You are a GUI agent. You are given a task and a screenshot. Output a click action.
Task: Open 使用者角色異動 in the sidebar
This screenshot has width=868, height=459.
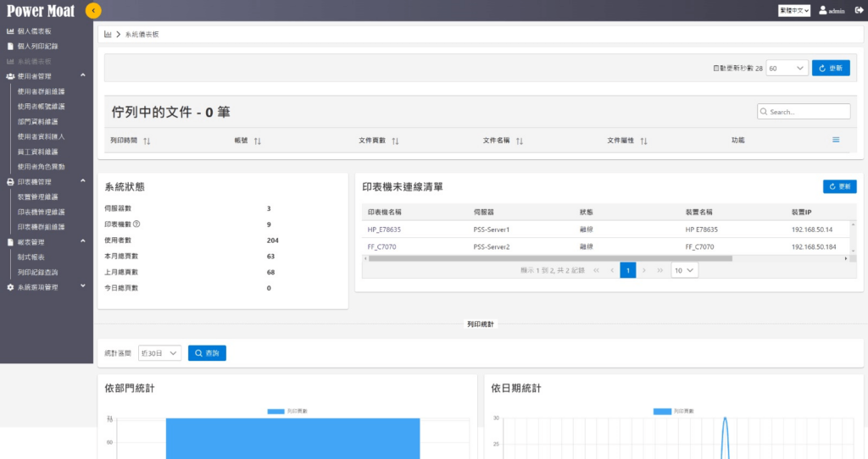pos(41,167)
